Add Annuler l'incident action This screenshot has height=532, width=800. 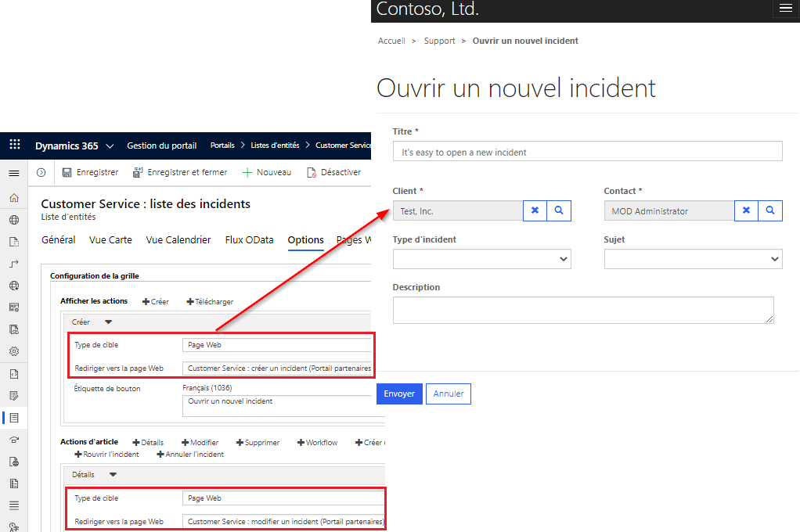[x=189, y=454]
